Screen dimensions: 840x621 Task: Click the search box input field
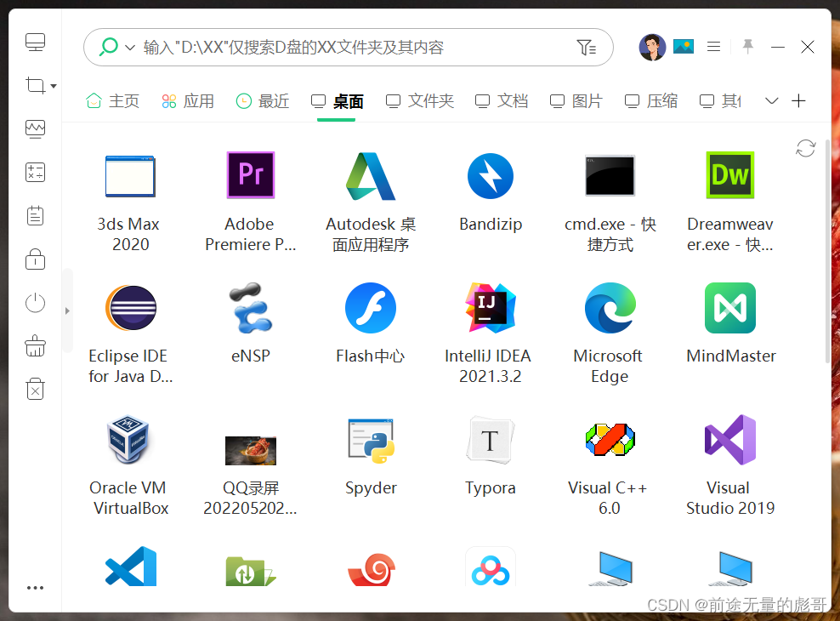click(349, 47)
